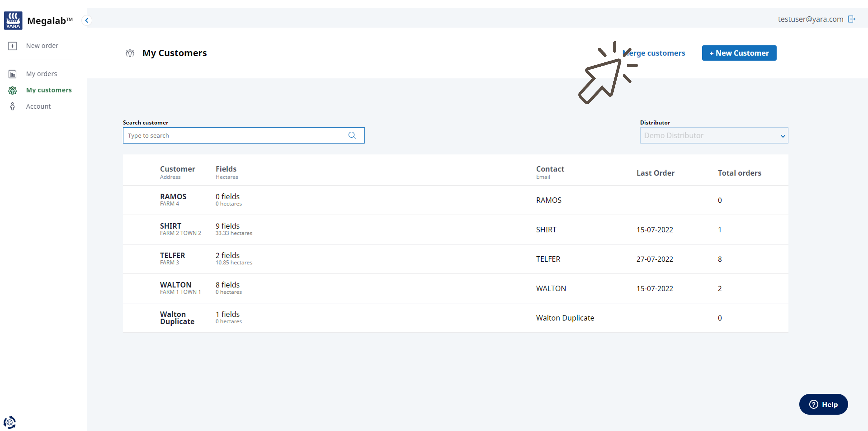Select New order in the sidebar
The height and width of the screenshot is (431, 868).
(42, 46)
